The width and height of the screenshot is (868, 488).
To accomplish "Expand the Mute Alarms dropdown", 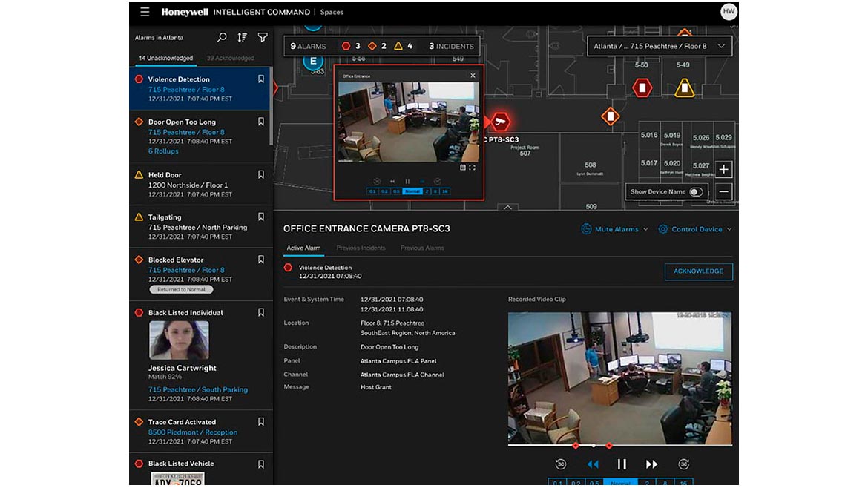I will [x=615, y=229].
